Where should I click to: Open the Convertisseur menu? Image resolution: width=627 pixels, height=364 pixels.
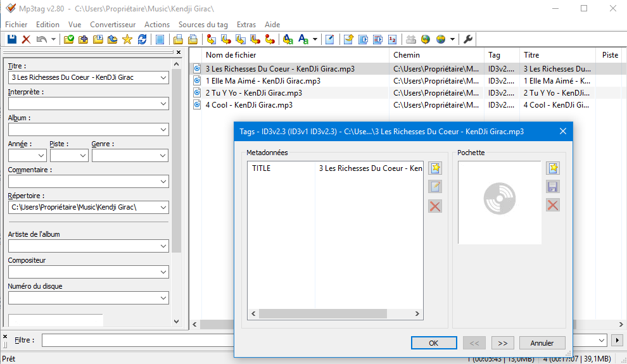[x=113, y=25]
